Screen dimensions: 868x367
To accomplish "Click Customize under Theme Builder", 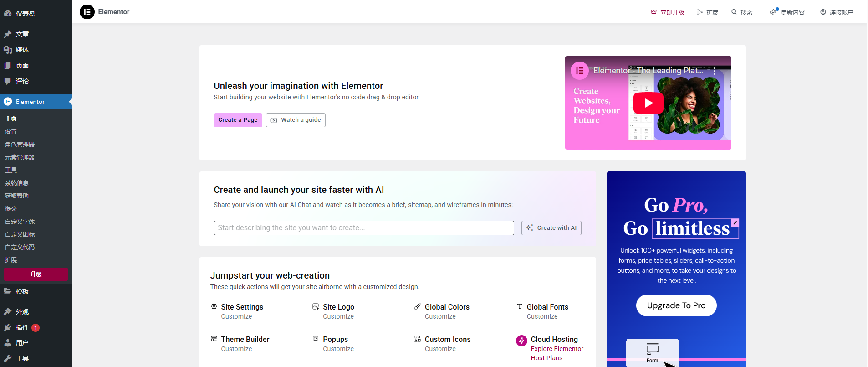I will click(x=236, y=349).
